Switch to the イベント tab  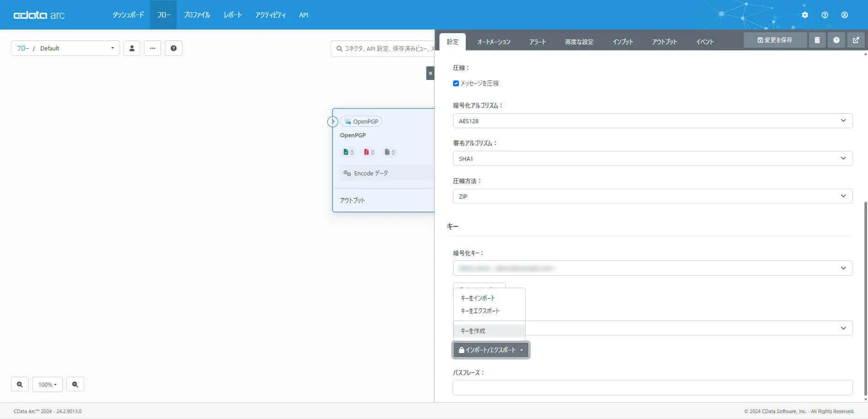tap(705, 42)
